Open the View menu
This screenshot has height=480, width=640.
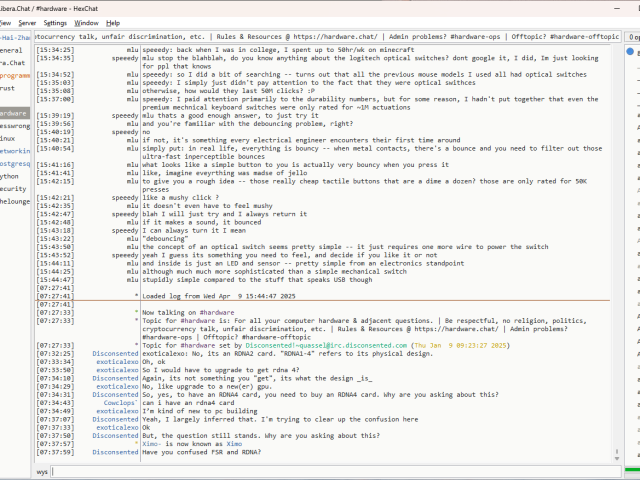pyautogui.click(x=5, y=22)
